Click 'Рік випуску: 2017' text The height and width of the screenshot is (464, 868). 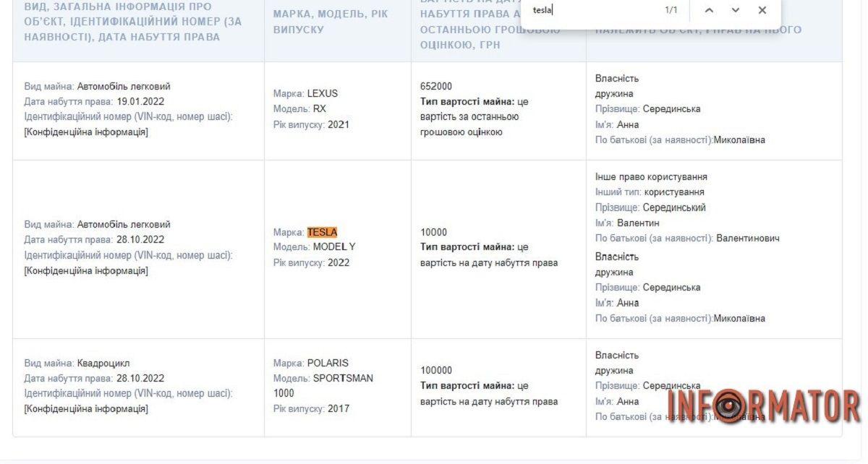(311, 408)
